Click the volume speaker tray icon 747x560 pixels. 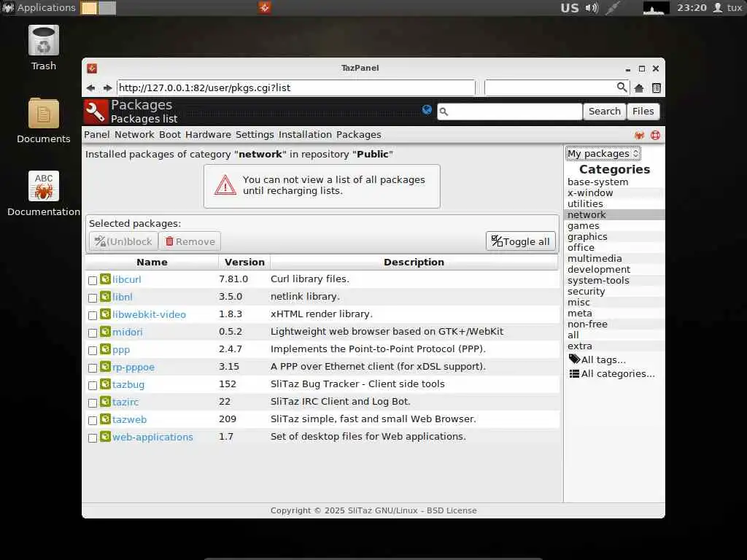[592, 7]
